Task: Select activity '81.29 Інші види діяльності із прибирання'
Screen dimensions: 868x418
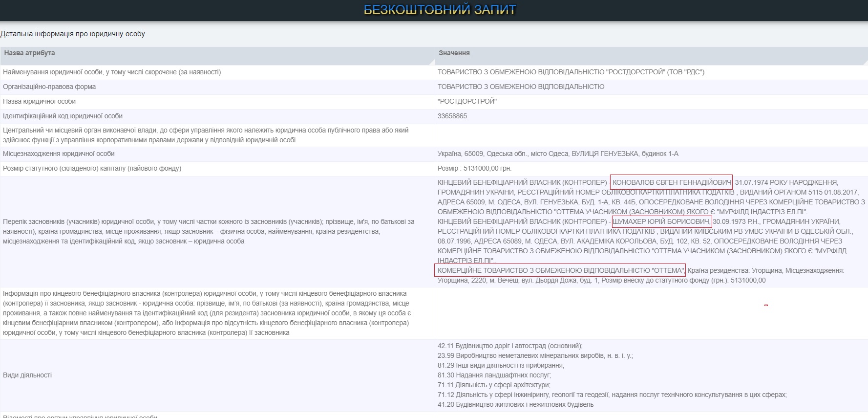Action: click(501, 365)
